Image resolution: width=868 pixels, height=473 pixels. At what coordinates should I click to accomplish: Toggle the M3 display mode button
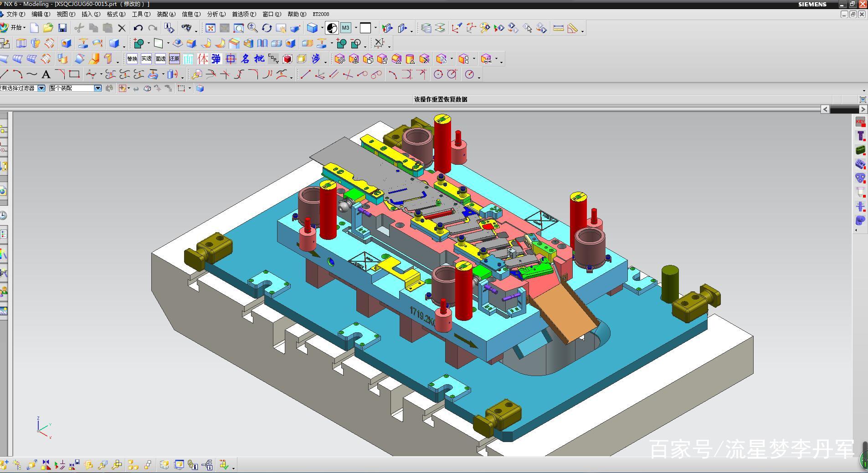[x=345, y=28]
